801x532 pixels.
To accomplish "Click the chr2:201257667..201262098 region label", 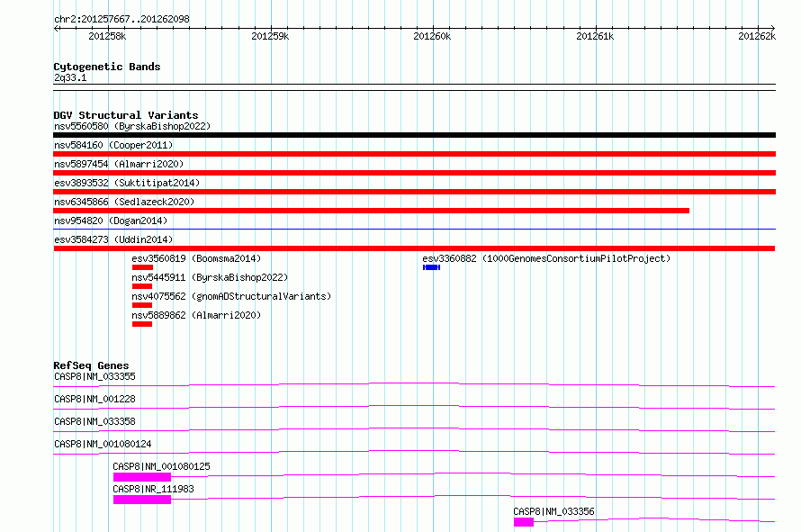I will [x=121, y=19].
